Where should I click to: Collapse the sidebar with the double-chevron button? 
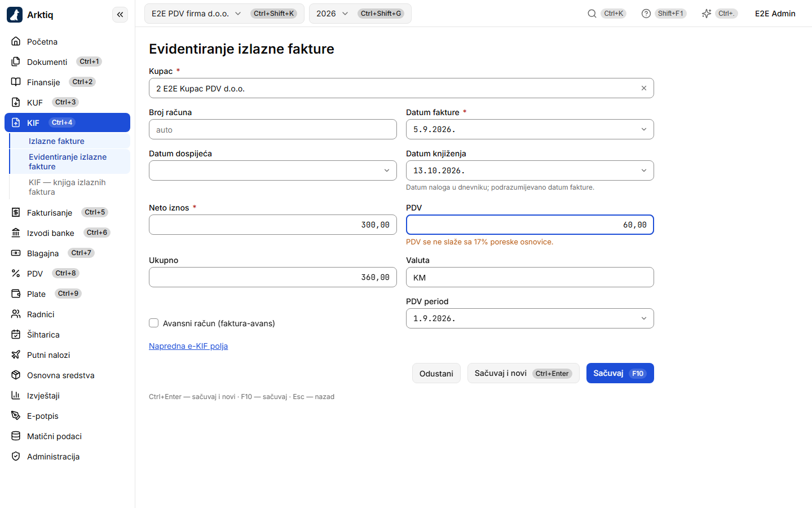click(x=120, y=15)
